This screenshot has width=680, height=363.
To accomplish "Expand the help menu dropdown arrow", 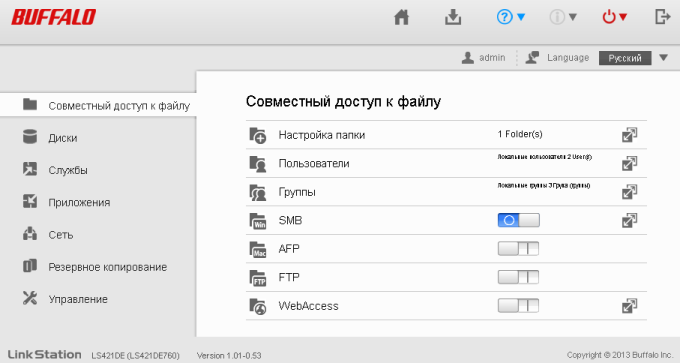I will click(x=521, y=17).
